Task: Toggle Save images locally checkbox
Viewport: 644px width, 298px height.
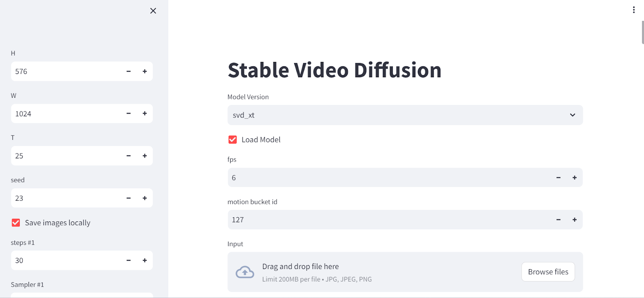Action: click(16, 222)
